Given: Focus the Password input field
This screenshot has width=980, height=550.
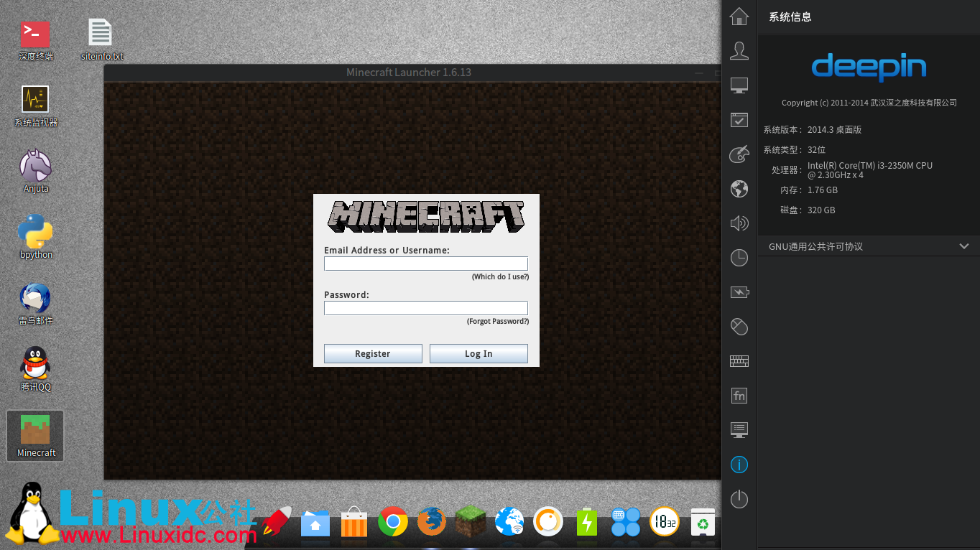Looking at the screenshot, I should [x=426, y=308].
